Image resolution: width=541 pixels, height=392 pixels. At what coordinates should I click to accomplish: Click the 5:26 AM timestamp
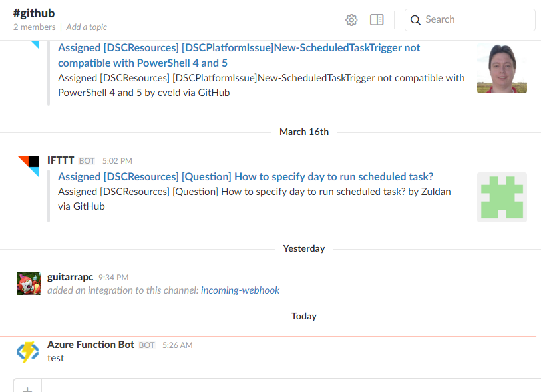tap(178, 345)
